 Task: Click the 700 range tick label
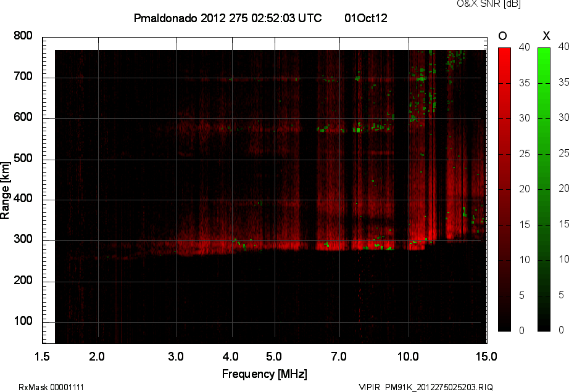coord(23,76)
